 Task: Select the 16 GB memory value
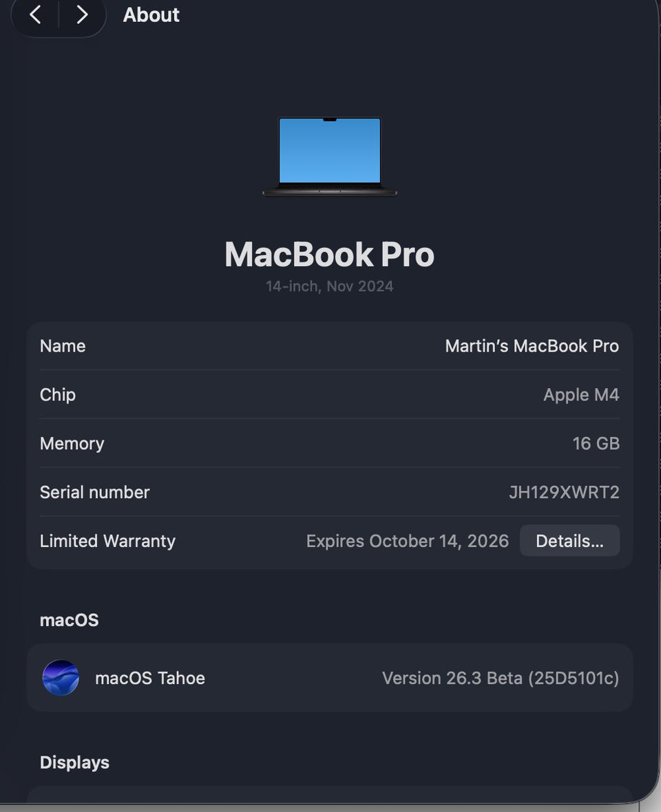point(596,443)
